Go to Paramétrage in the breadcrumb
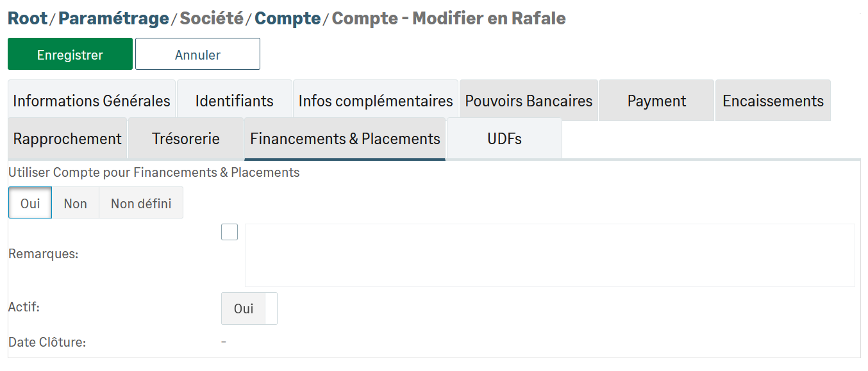This screenshot has height=371, width=868. click(x=113, y=18)
